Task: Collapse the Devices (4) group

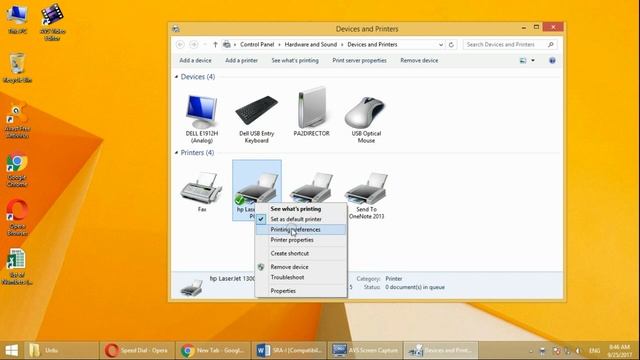Action: tap(177, 77)
